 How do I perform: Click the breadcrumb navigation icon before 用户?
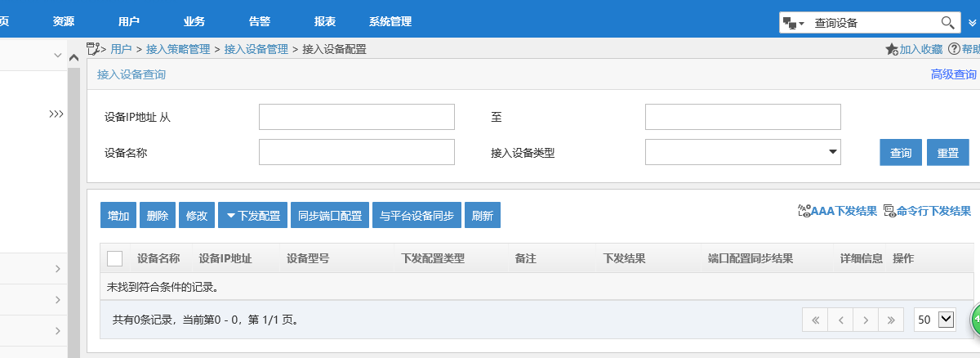point(93,49)
